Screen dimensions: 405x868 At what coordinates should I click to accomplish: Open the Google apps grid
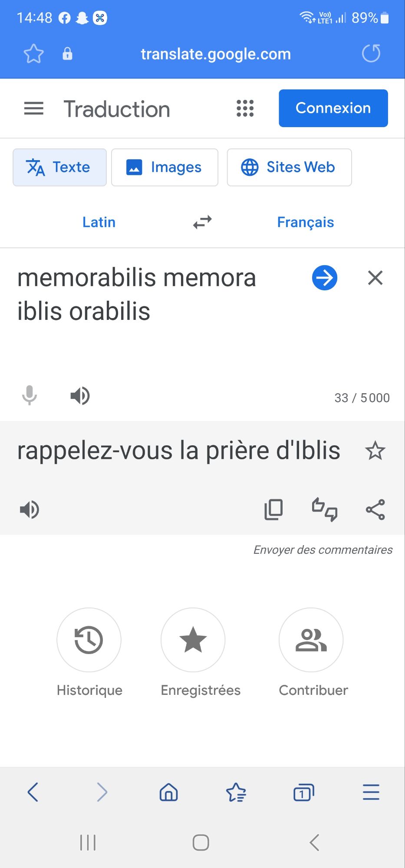coord(245,108)
